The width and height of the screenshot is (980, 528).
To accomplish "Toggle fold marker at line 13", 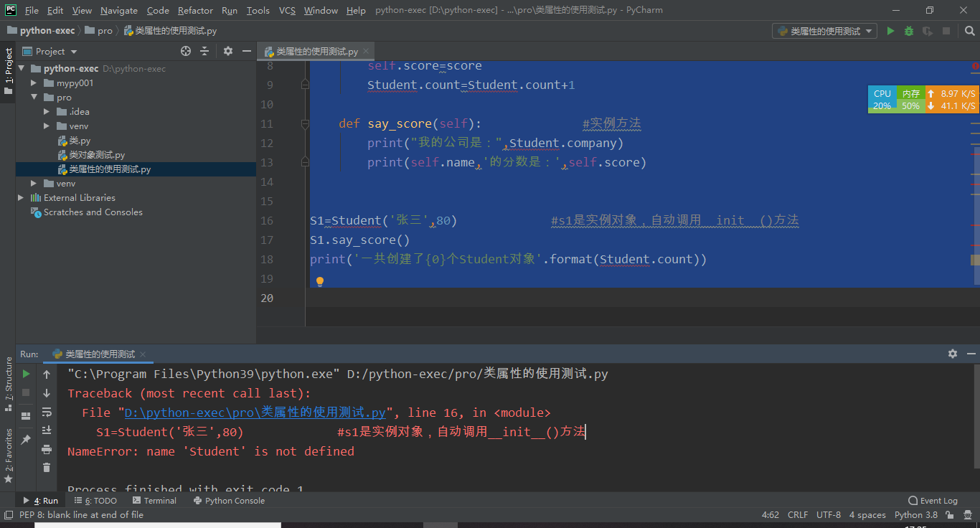I will (305, 163).
